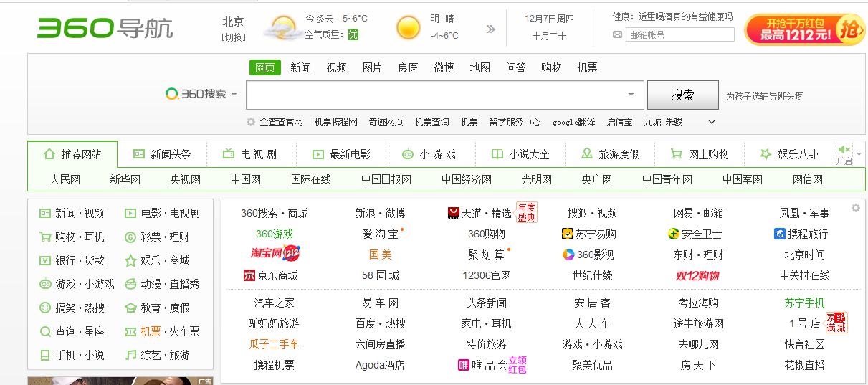Viewport: 868px width, 385px height.
Task: Click the 邮箱帐号 input field
Action: (679, 34)
